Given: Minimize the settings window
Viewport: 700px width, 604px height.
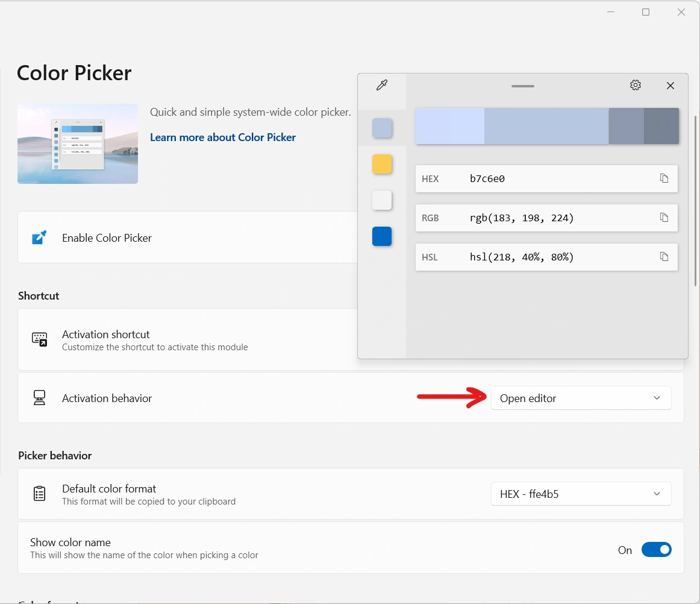Looking at the screenshot, I should pos(611,12).
